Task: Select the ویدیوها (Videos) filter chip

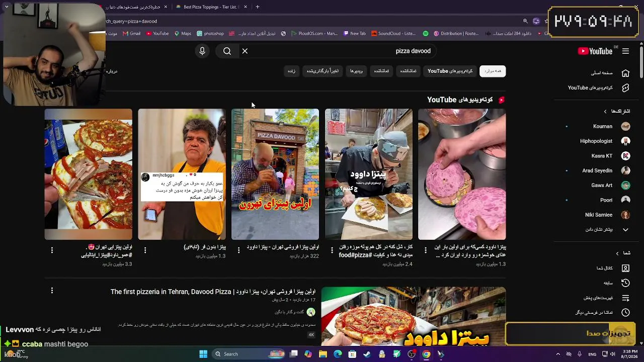Action: (356, 71)
